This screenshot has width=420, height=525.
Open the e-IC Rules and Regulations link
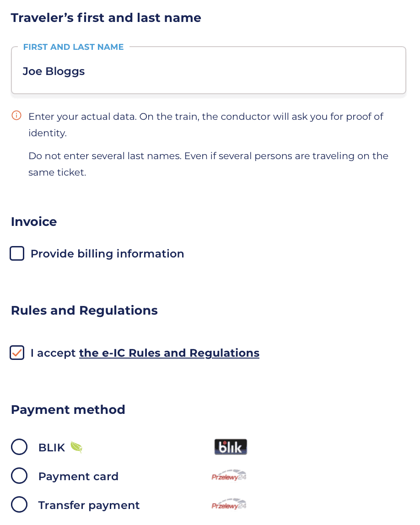tap(169, 353)
